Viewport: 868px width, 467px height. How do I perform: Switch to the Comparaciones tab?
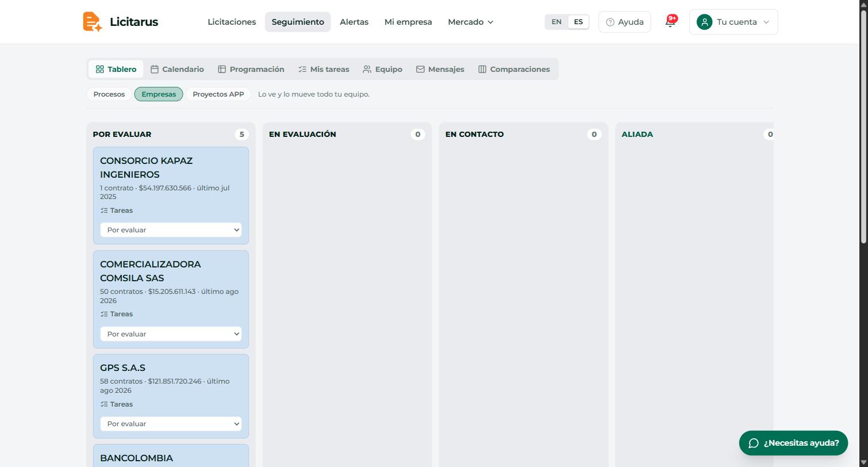click(x=514, y=69)
